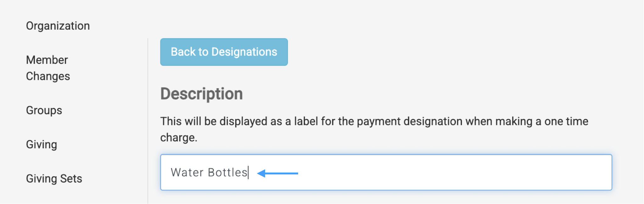The height and width of the screenshot is (204, 644).
Task: Click the word "charge." in the helper text
Action: pyautogui.click(x=179, y=138)
